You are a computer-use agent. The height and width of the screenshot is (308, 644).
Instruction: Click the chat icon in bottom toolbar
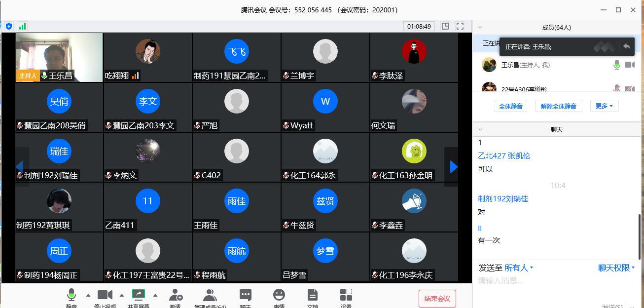(x=245, y=295)
